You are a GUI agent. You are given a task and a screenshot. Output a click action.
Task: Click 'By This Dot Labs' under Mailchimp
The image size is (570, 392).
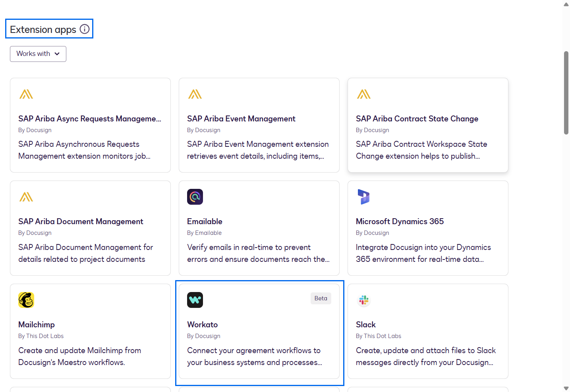point(41,336)
